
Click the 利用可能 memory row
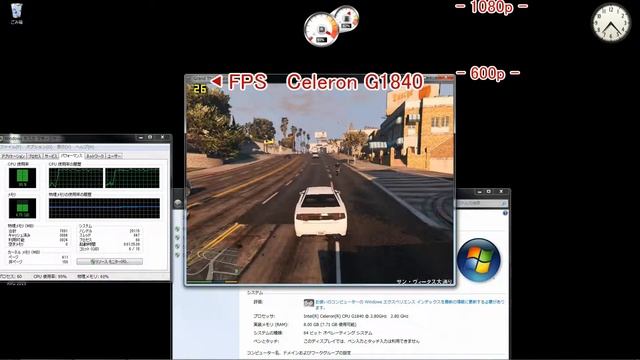(x=38, y=240)
